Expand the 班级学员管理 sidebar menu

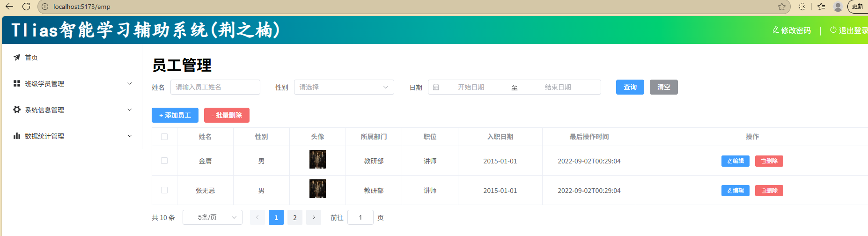pyautogui.click(x=73, y=84)
